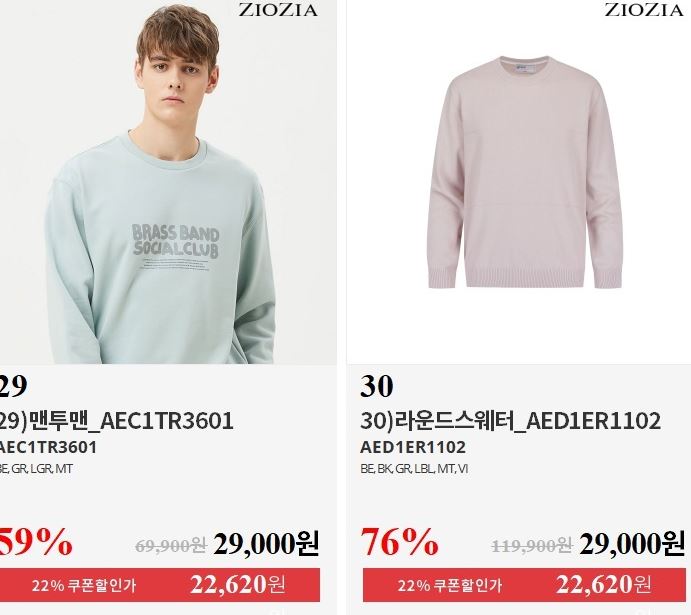This screenshot has height=615, width=691.
Task: Click the 59% discount label
Action: point(35,542)
